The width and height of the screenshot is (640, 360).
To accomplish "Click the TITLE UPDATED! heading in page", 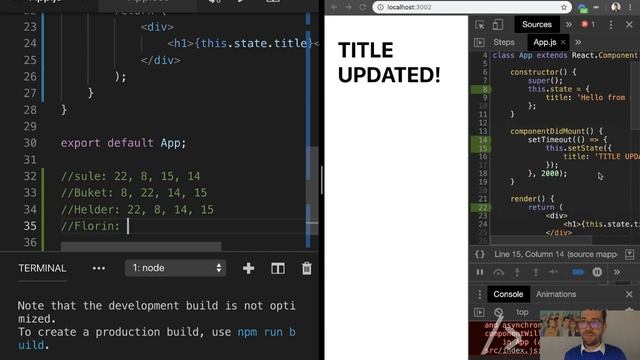I will (x=389, y=62).
